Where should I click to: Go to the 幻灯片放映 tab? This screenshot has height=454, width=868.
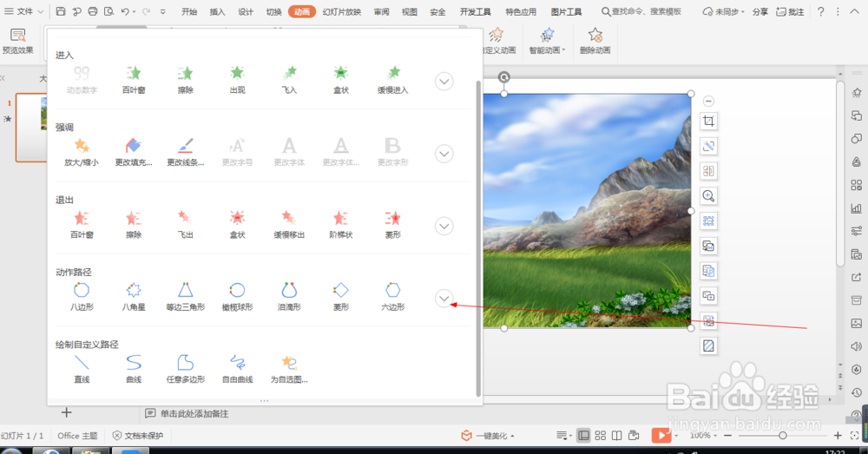(341, 11)
